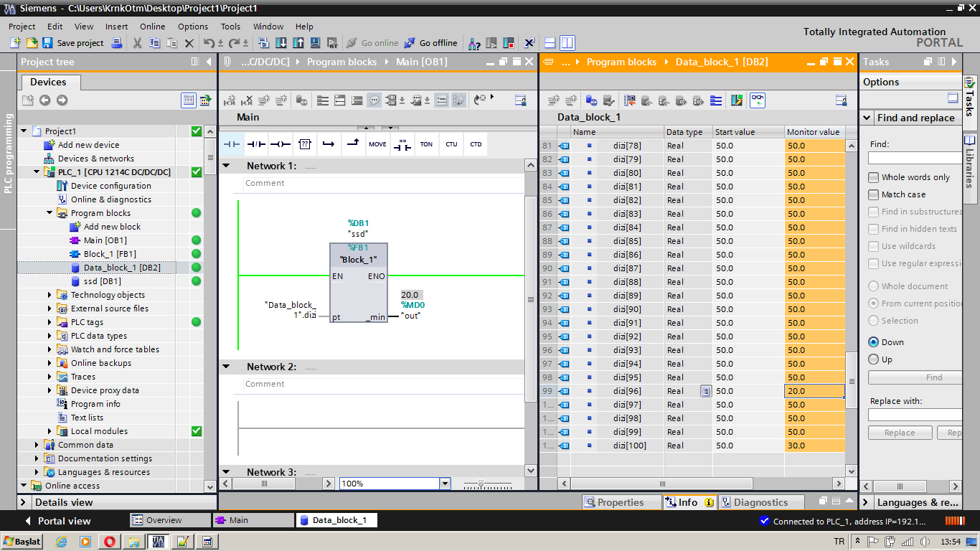Image resolution: width=980 pixels, height=551 pixels.
Task: Open the zoom level 100% dropdown
Action: [445, 484]
